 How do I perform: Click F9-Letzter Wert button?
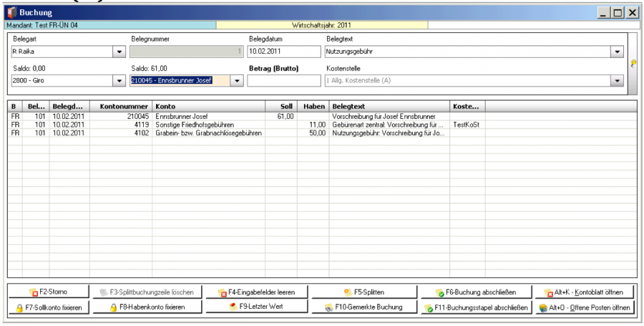[257, 306]
